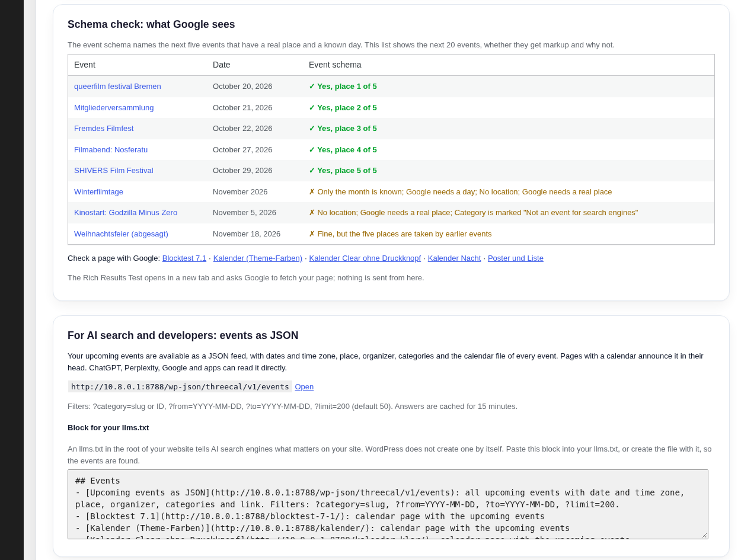This screenshot has height=560, width=741.
Task: Click the date October 20, 2026
Action: [x=242, y=87]
